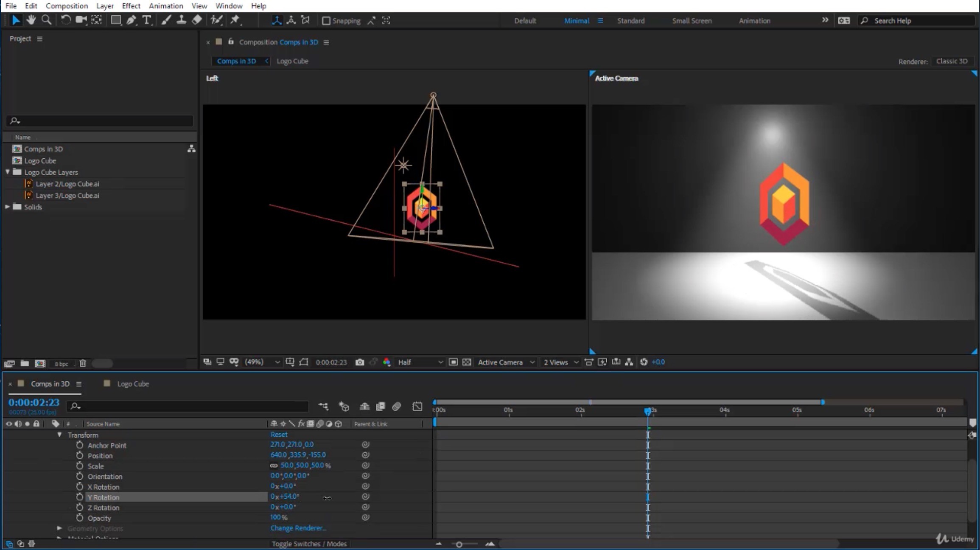980x550 pixels.
Task: Click current time 0:00:02:23 display
Action: pos(34,402)
